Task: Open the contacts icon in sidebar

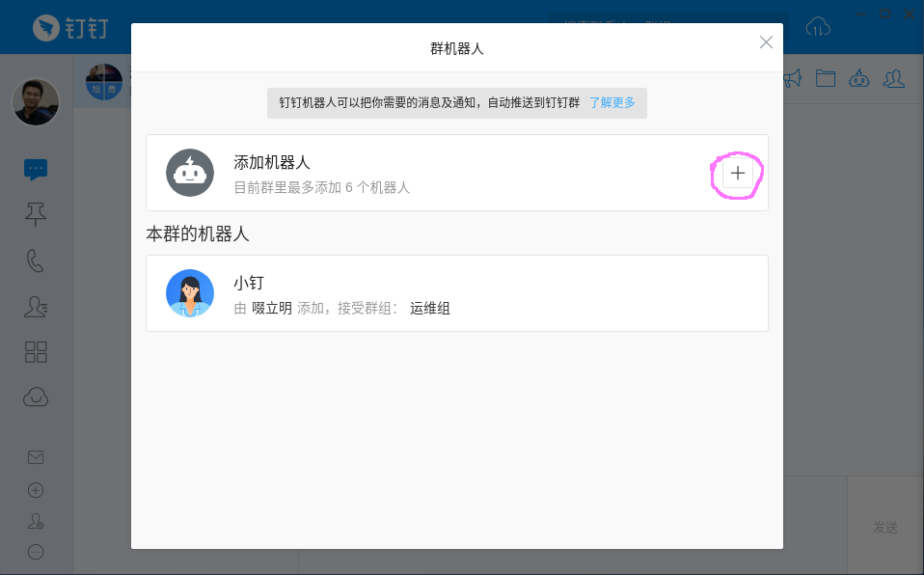Action: (x=36, y=307)
